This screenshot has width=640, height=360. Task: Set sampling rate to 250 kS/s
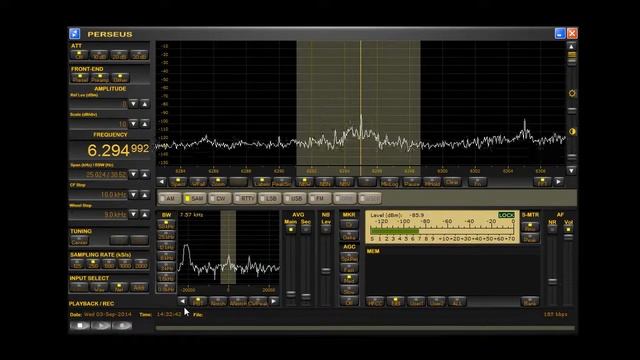(x=93, y=264)
